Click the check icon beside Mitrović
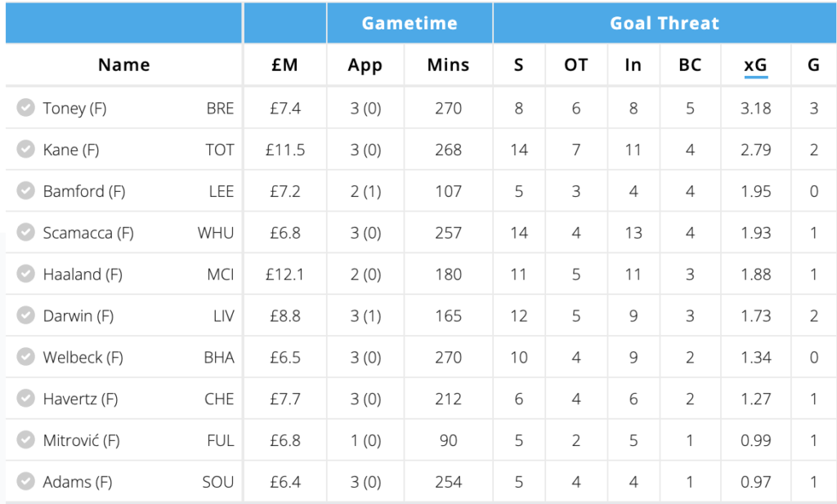 26,440
